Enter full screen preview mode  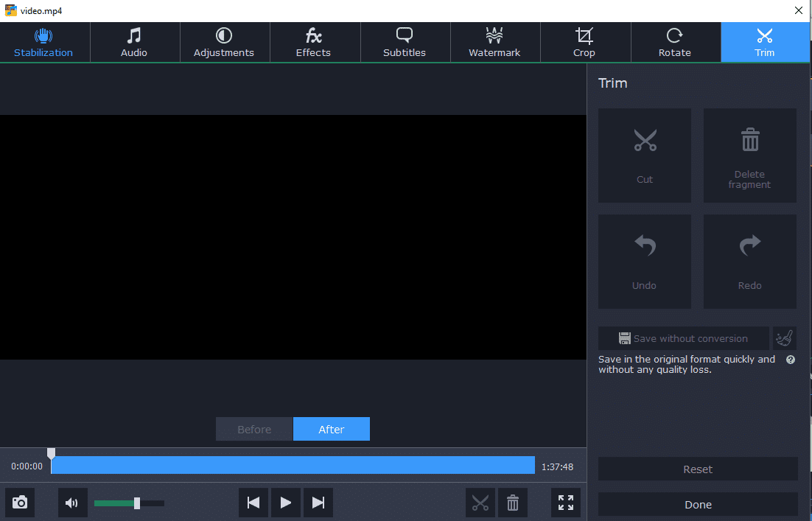(x=566, y=503)
